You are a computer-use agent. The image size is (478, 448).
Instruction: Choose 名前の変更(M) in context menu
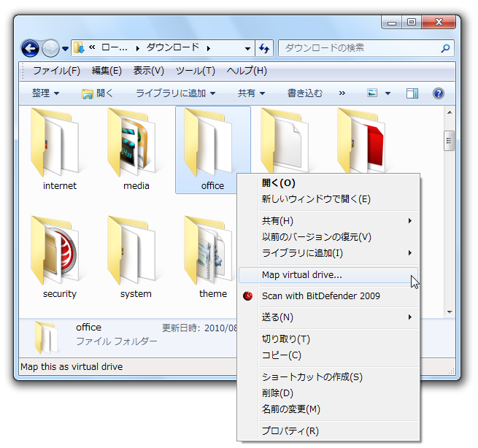tap(328, 409)
